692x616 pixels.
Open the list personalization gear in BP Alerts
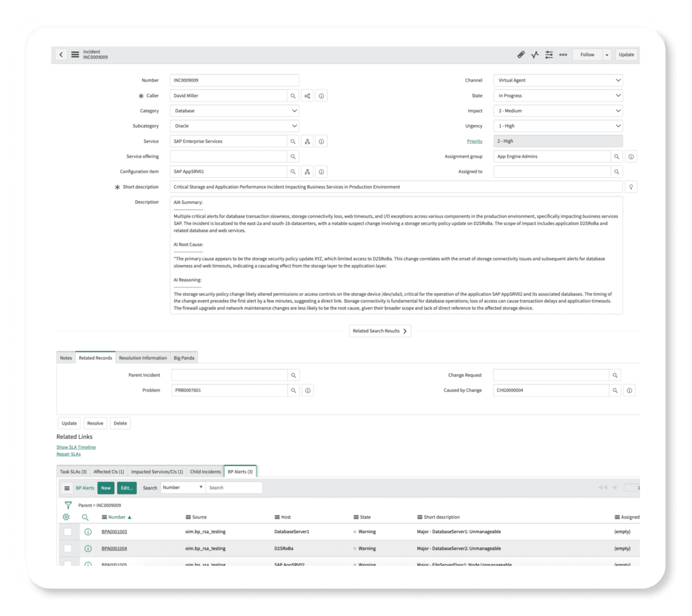tap(65, 517)
